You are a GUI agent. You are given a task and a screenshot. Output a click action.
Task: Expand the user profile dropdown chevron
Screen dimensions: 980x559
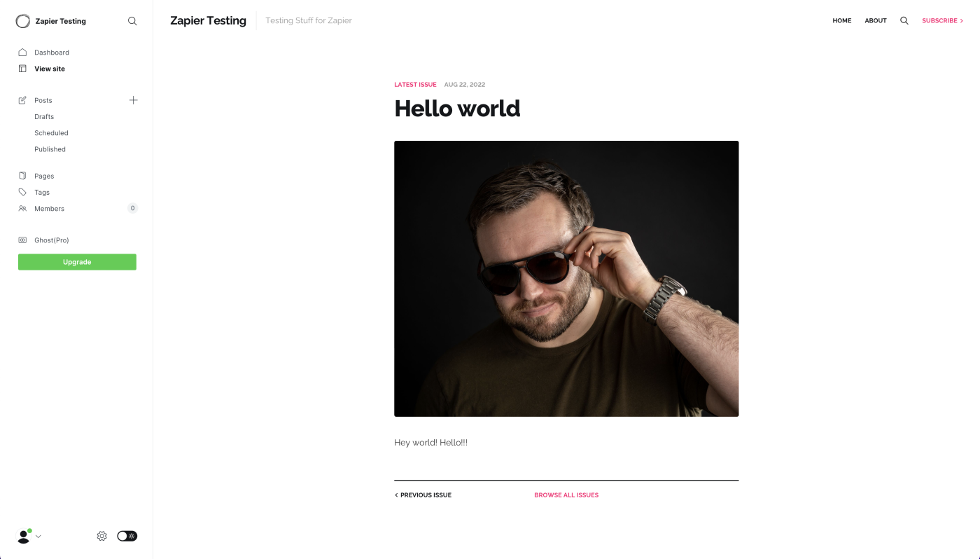coord(38,537)
